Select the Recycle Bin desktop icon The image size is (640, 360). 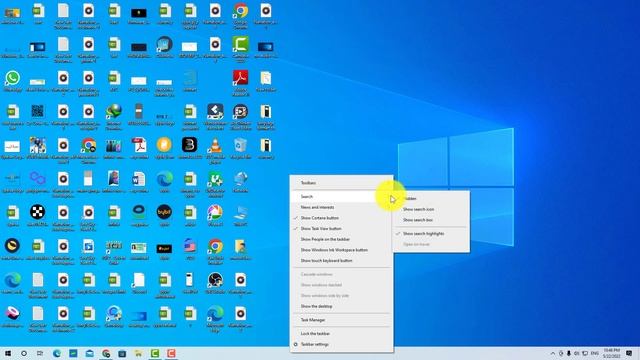(x=240, y=148)
